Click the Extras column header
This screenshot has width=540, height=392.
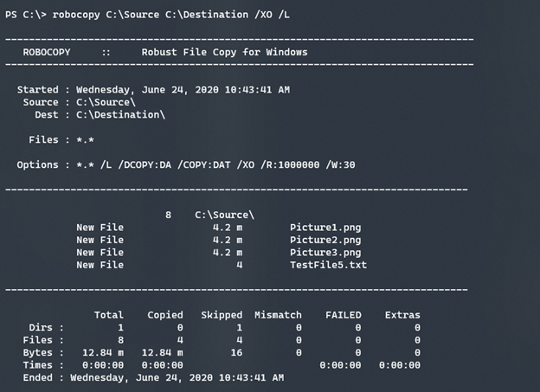402,315
